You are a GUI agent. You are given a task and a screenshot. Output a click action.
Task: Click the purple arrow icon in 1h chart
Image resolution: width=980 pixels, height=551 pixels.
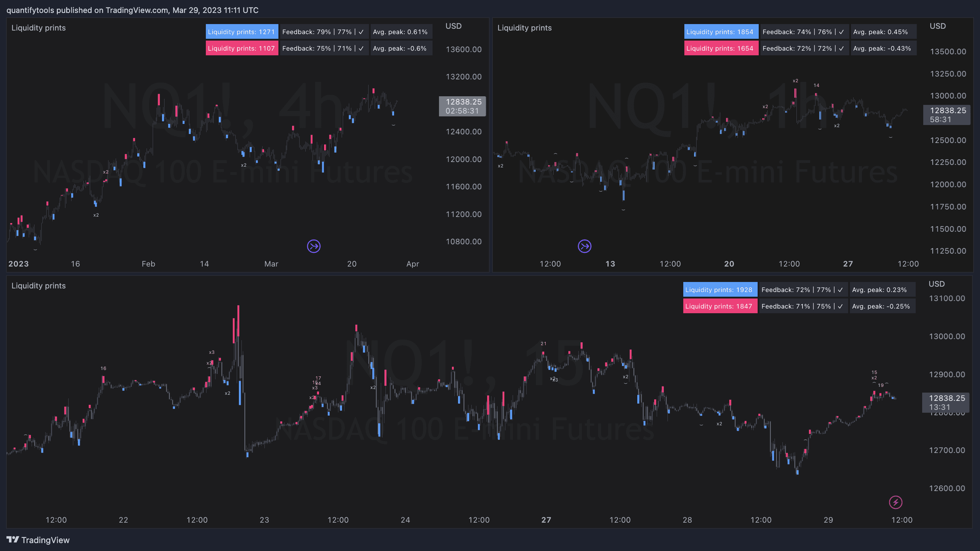click(x=584, y=246)
